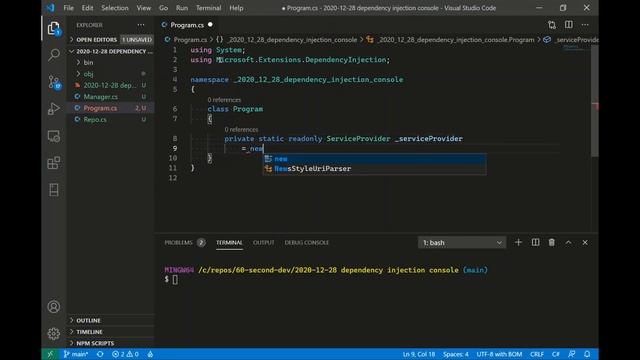
Task: Click main branch indicator in status bar
Action: pyautogui.click(x=76, y=354)
